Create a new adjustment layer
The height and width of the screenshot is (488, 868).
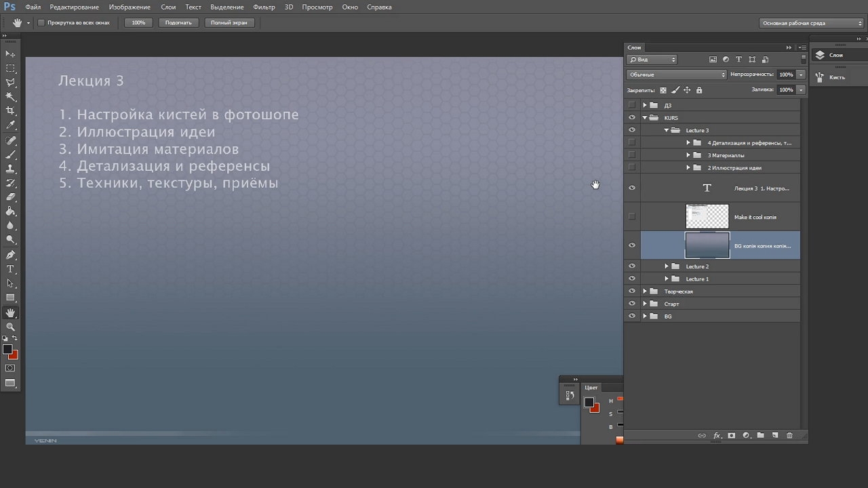tap(746, 435)
